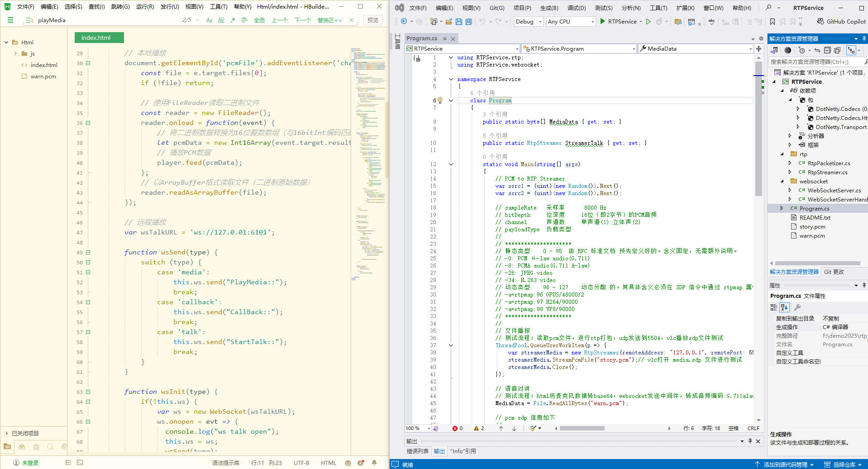Switch to the 错误列表 tab
Screen dimensions: 868x469
coord(417,451)
